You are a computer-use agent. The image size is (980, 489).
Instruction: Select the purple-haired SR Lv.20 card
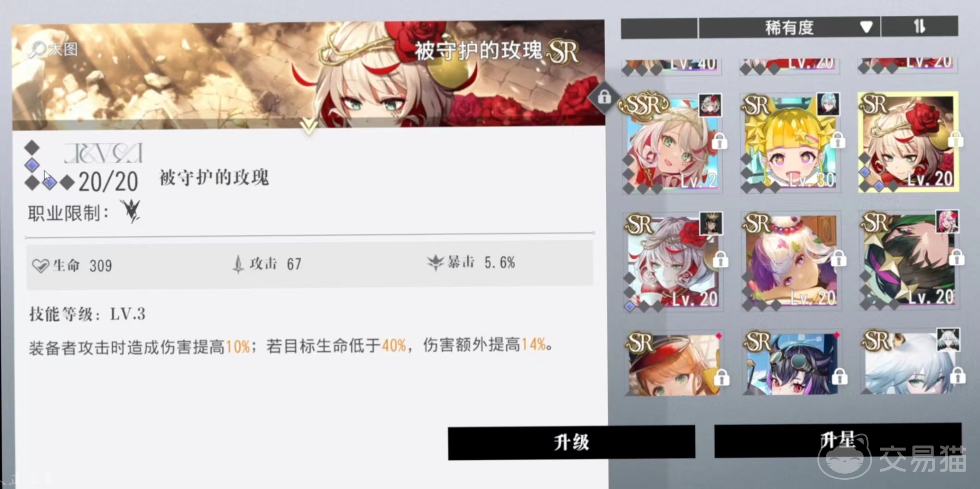pyautogui.click(x=791, y=261)
